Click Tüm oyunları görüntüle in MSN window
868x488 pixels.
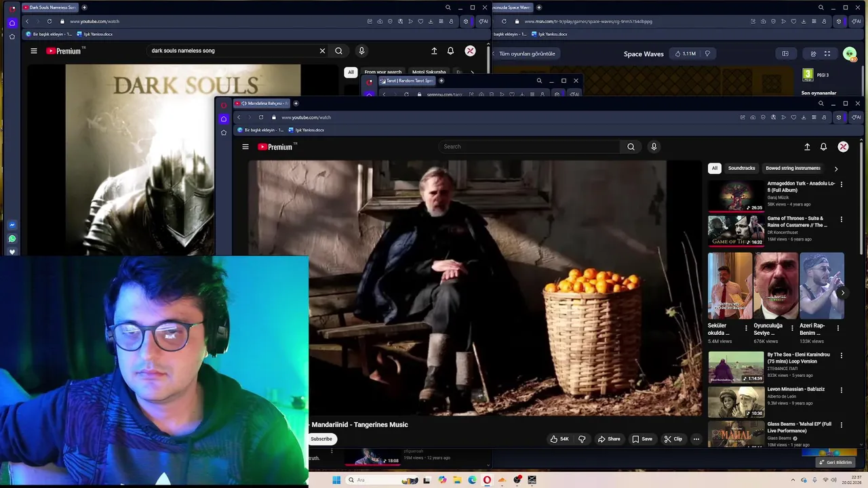pos(527,54)
